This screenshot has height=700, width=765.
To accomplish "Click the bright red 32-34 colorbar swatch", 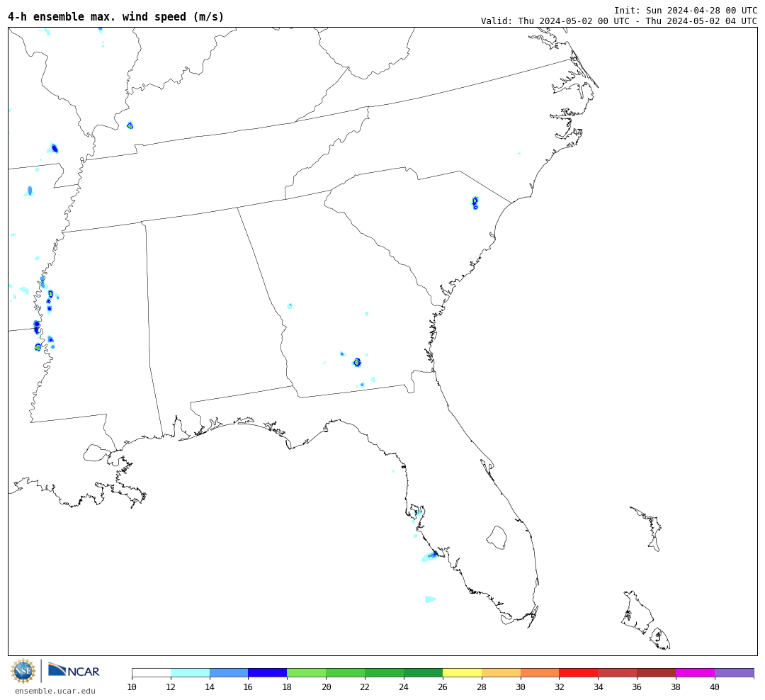I will click(x=579, y=672).
